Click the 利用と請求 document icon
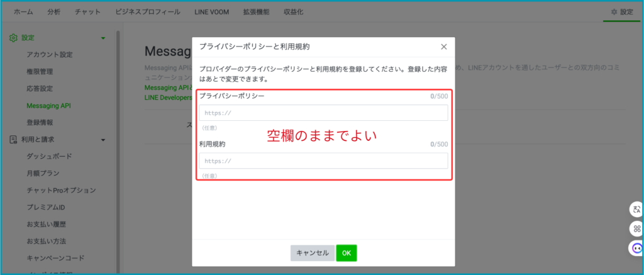Screen dimensions: 644x275 [13, 139]
